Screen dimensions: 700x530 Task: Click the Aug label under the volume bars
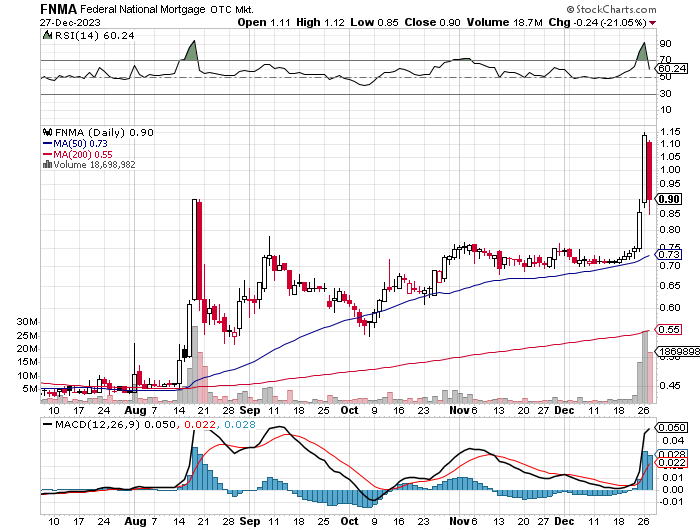click(x=135, y=410)
